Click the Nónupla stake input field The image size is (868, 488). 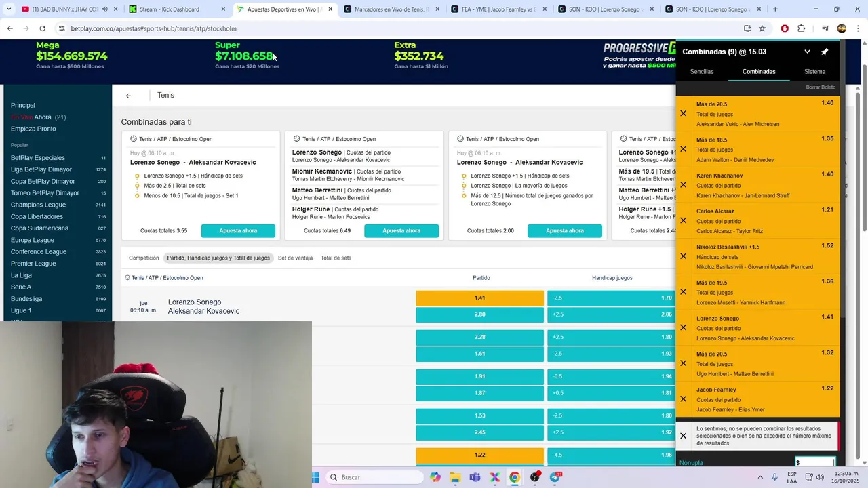[814, 462]
